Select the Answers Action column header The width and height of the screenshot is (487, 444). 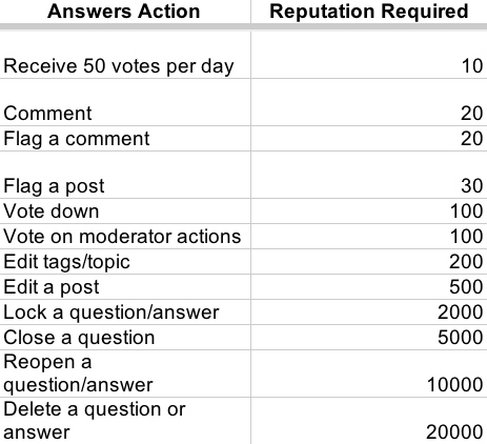point(125,12)
